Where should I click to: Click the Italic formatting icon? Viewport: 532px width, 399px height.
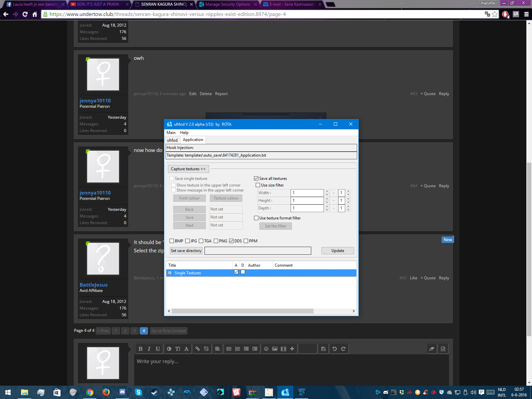pos(149,349)
